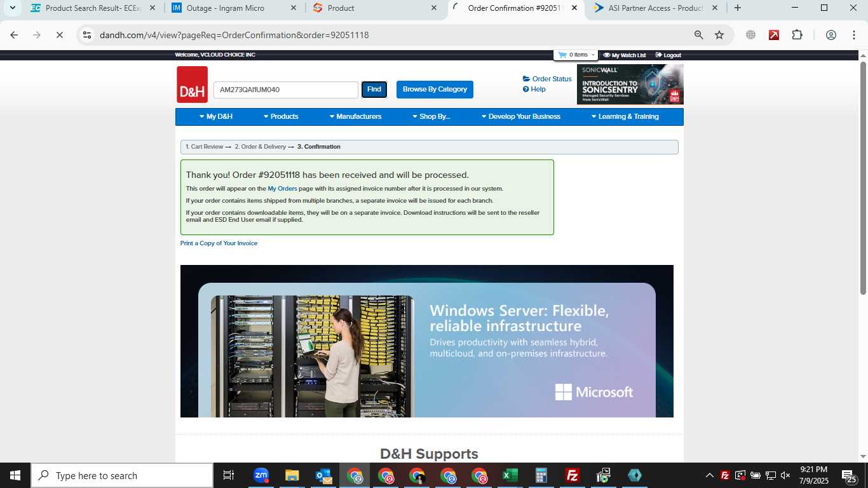Open FileZilla from the taskbar
Image resolution: width=868 pixels, height=488 pixels.
[573, 475]
